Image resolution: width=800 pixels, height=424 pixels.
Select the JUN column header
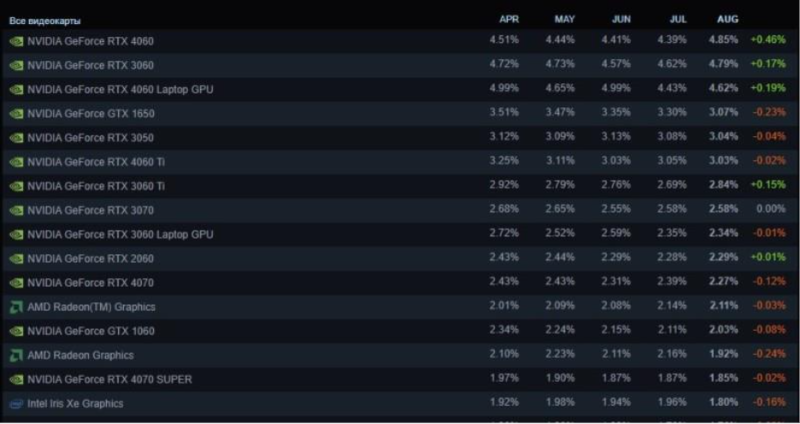(x=620, y=20)
